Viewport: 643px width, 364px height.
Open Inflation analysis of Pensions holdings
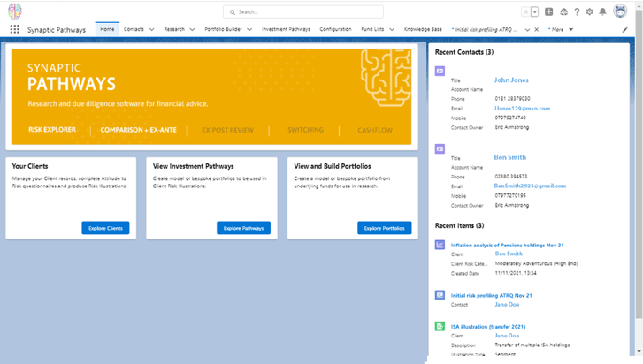pos(508,246)
